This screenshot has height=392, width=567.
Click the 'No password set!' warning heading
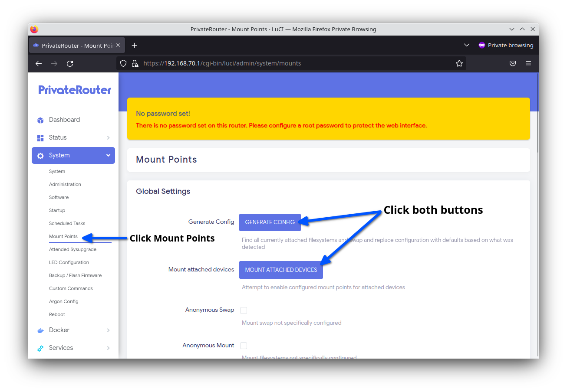[x=163, y=114]
